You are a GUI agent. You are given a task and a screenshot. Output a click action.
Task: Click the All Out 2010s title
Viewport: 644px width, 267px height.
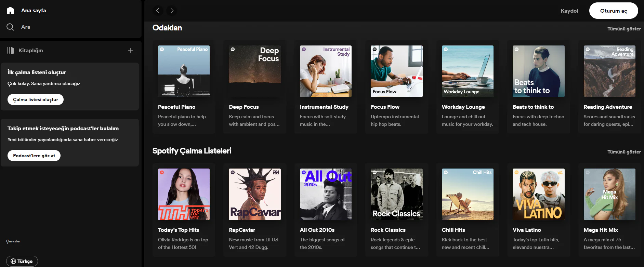[x=317, y=230]
